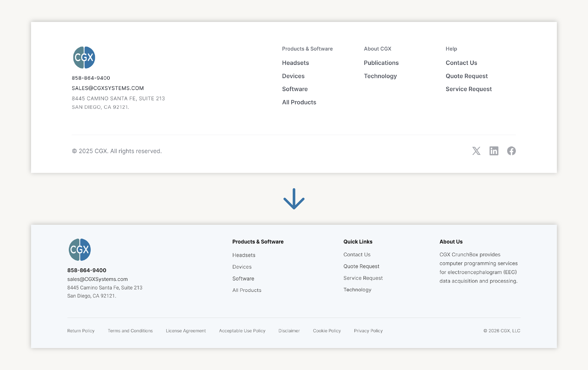Click the 'About CGX' column heading

coord(377,49)
